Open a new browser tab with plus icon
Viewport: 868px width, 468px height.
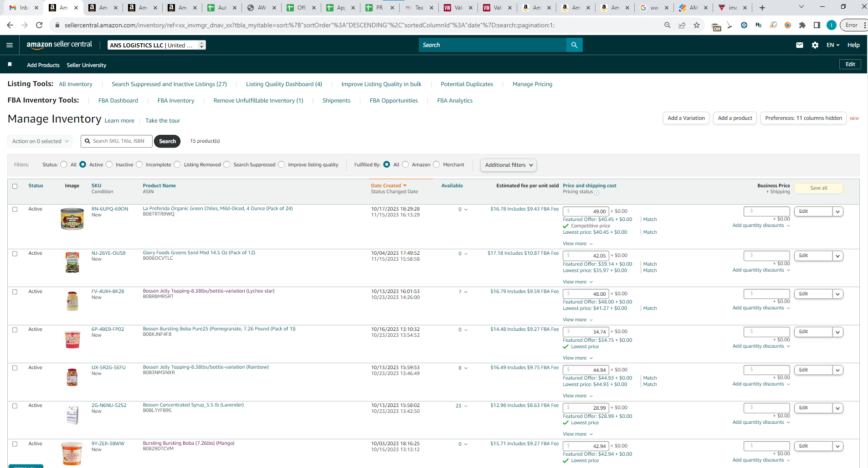point(762,8)
